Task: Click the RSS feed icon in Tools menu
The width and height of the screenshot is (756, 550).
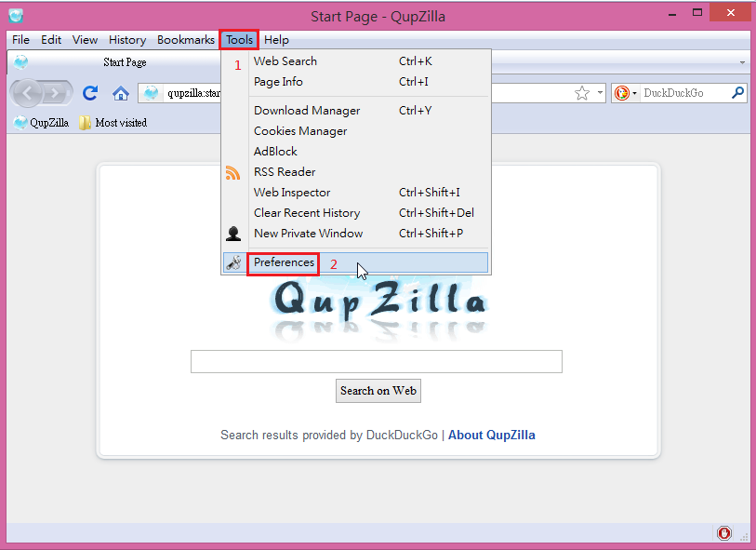Action: pos(232,172)
